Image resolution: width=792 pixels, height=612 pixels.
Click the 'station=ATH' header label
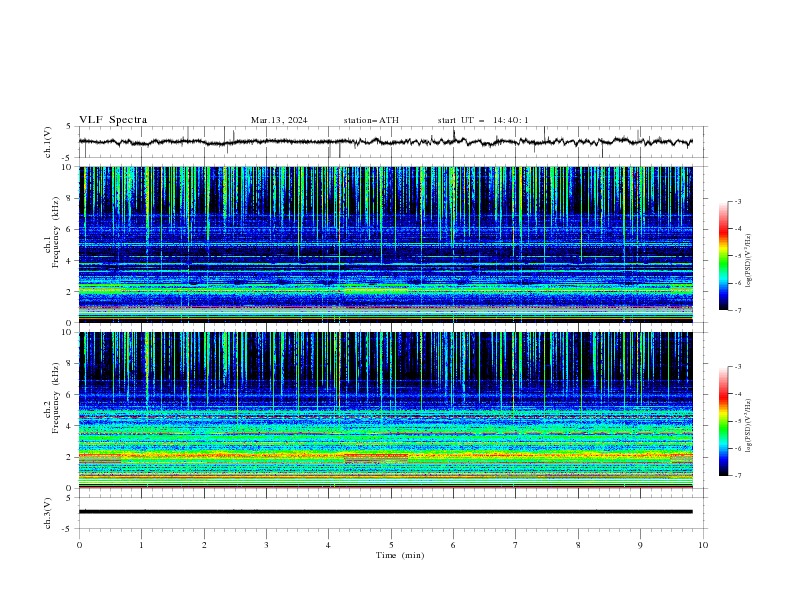371,120
